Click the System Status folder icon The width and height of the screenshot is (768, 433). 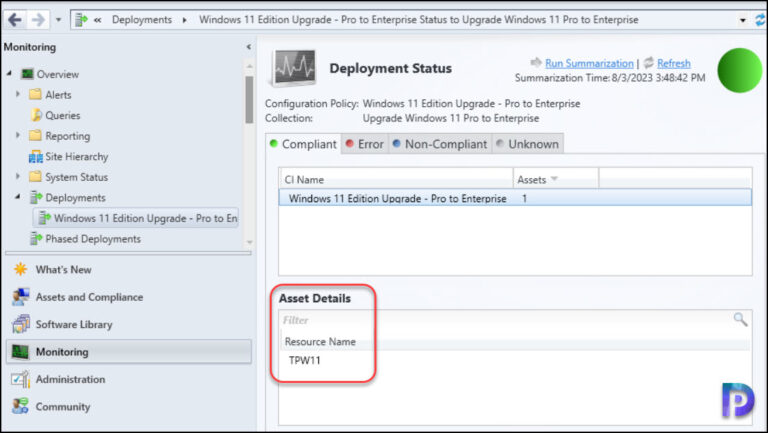coord(35,176)
